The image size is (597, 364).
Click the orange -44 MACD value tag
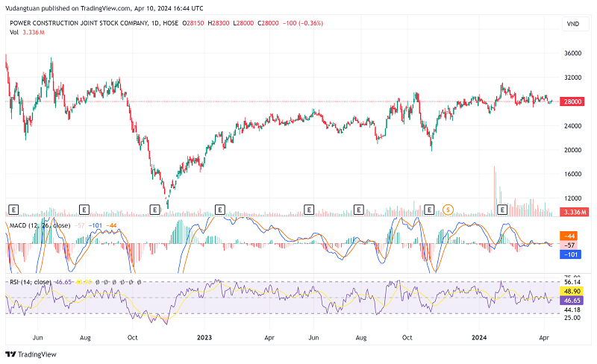point(572,236)
